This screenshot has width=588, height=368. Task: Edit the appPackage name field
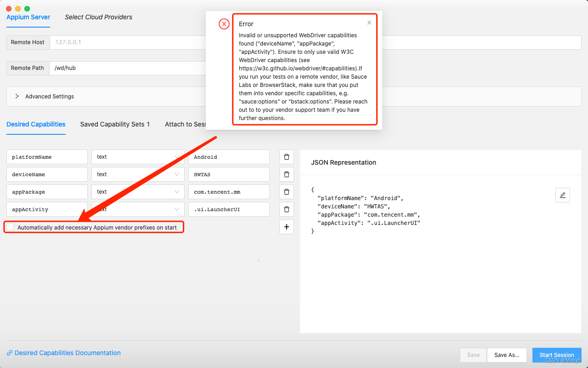47,192
